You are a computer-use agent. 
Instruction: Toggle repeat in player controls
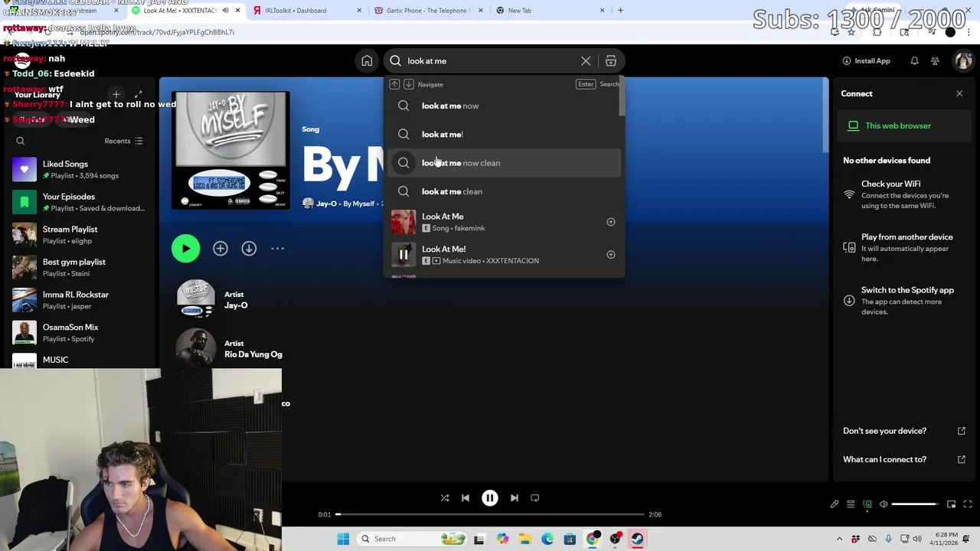pyautogui.click(x=535, y=498)
